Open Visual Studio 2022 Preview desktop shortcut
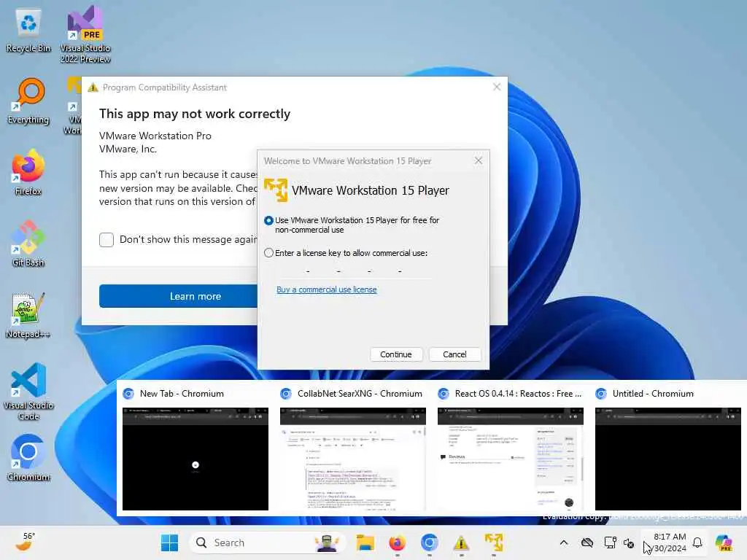Viewport: 747px width, 560px height. click(x=85, y=34)
